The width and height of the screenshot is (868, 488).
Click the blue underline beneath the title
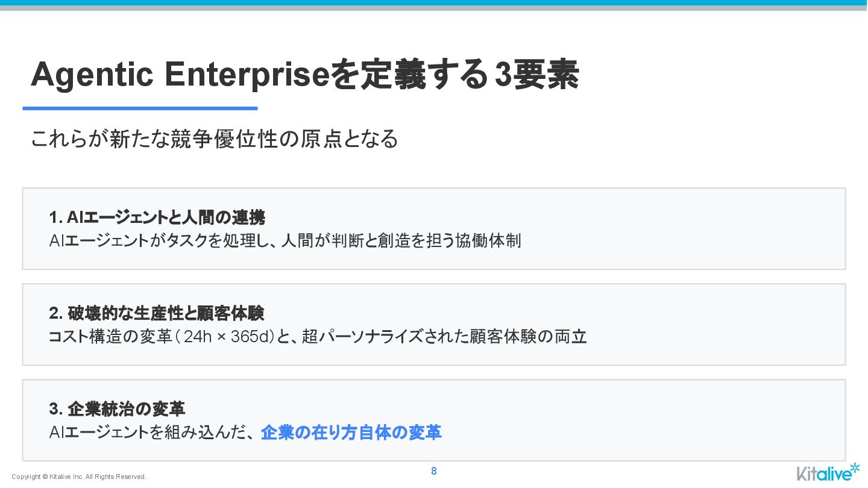click(140, 108)
